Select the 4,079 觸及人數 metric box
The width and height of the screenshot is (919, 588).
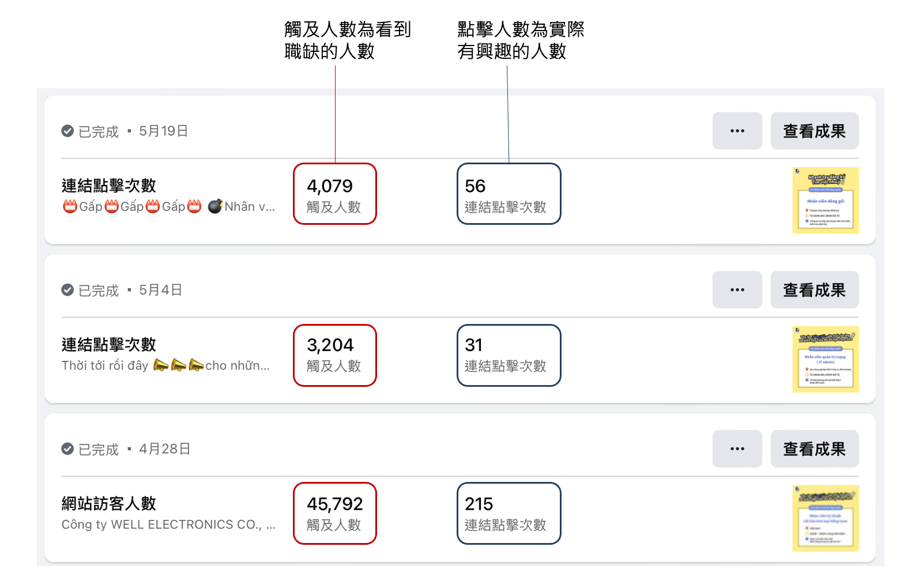[334, 194]
